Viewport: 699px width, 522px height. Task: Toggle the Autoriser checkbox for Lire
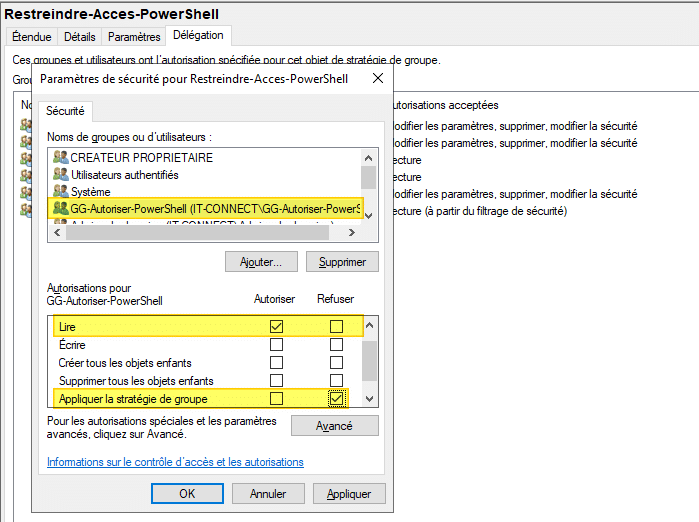coord(277,326)
